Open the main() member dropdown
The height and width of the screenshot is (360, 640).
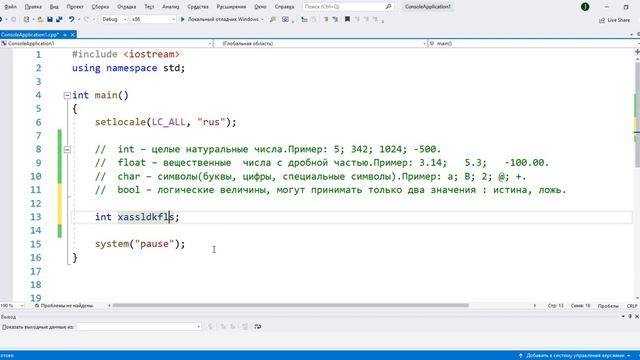(x=534, y=43)
